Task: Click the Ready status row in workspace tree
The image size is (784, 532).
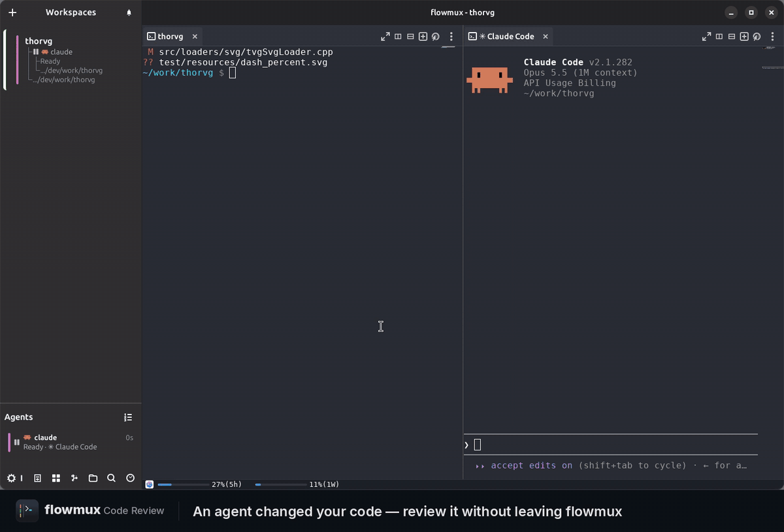Action: 50,61
